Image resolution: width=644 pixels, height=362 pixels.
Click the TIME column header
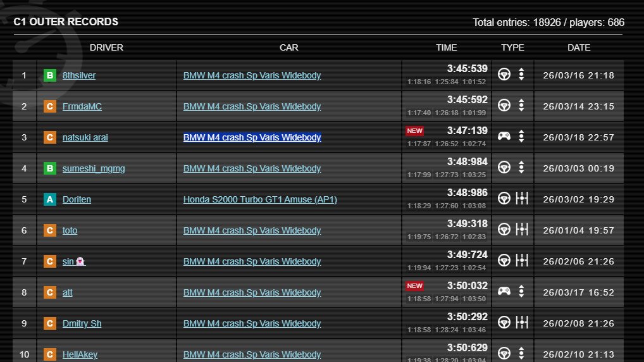[447, 47]
